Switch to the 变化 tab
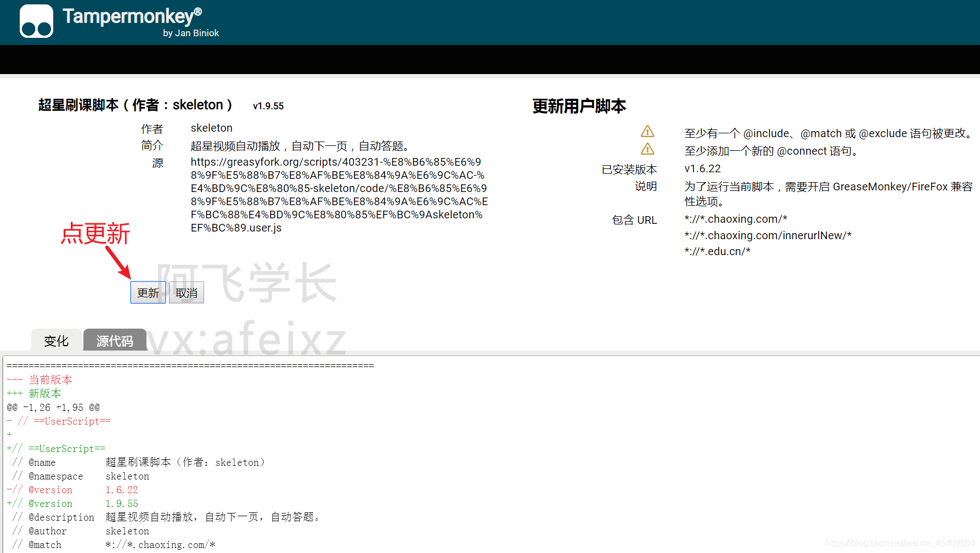The width and height of the screenshot is (980, 553). click(57, 340)
